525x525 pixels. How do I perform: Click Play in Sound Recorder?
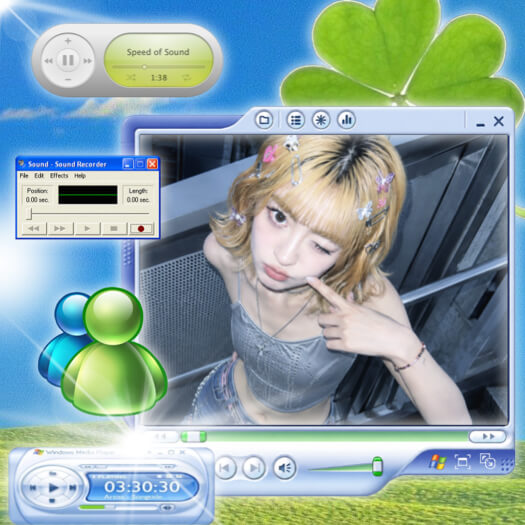click(x=87, y=228)
